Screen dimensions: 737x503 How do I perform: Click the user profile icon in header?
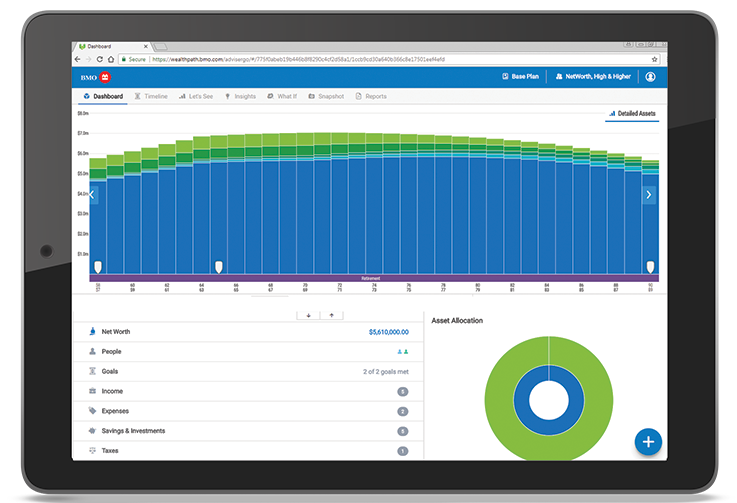click(x=650, y=76)
